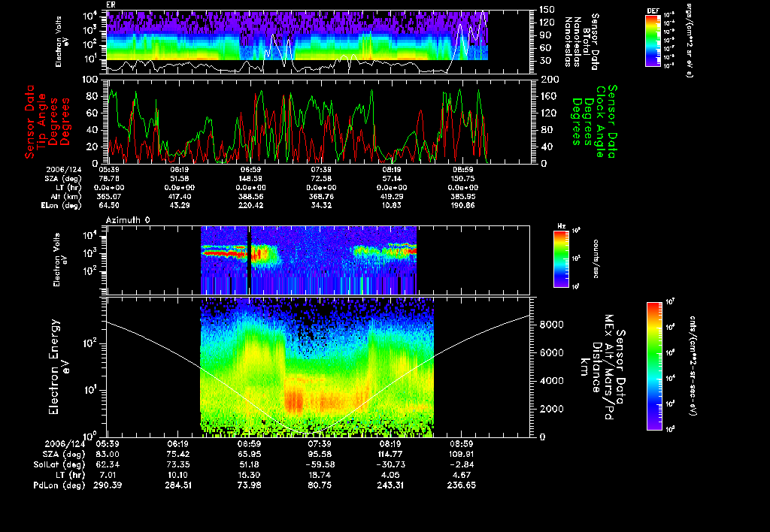
Task: Select SZA value 72.58
Action: tap(320, 179)
